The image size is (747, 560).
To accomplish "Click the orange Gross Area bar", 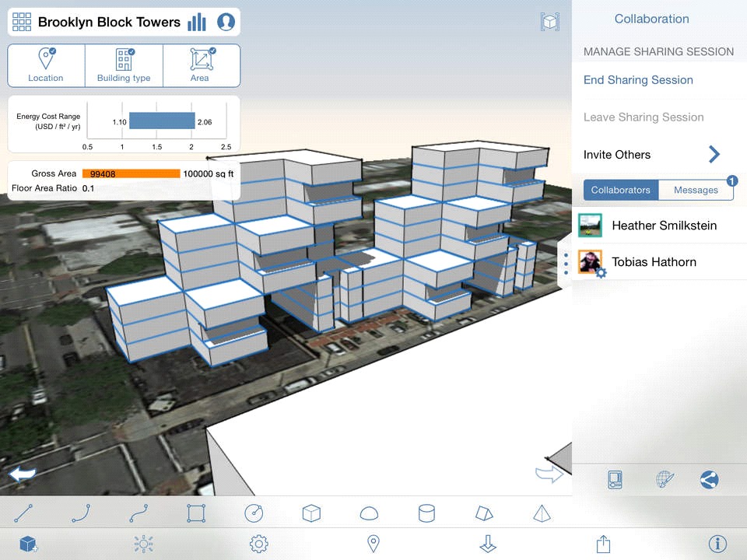I will (131, 173).
